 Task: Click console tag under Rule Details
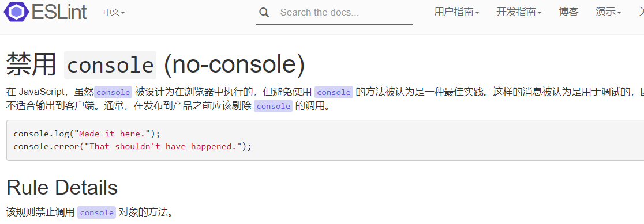(96, 212)
